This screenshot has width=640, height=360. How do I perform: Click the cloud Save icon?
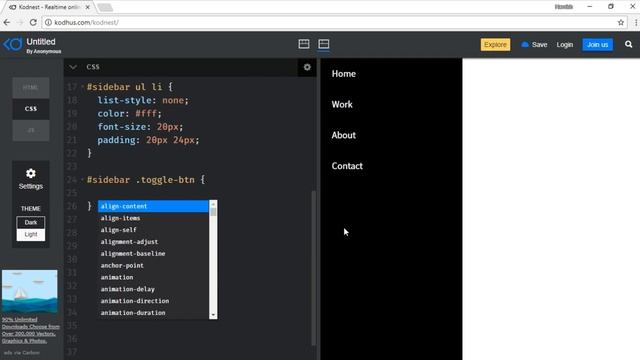point(525,44)
